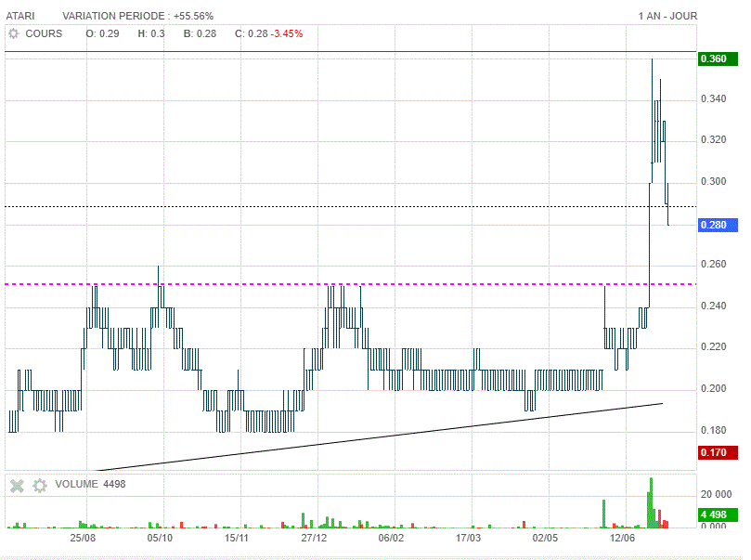The image size is (751, 560).
Task: Select the black dotted price line
Action: [x=351, y=206]
